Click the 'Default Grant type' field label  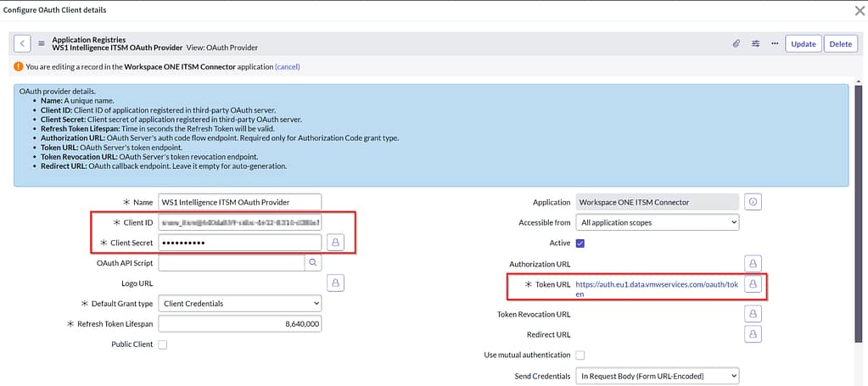[121, 304]
